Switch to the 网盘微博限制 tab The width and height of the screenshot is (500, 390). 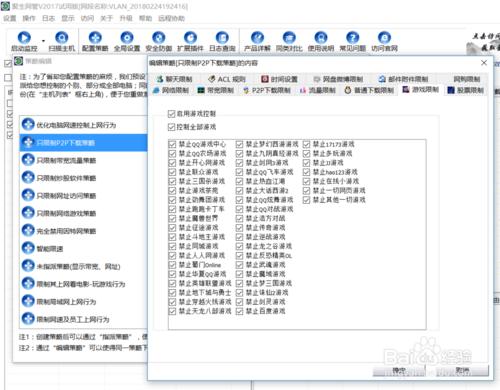click(338, 79)
